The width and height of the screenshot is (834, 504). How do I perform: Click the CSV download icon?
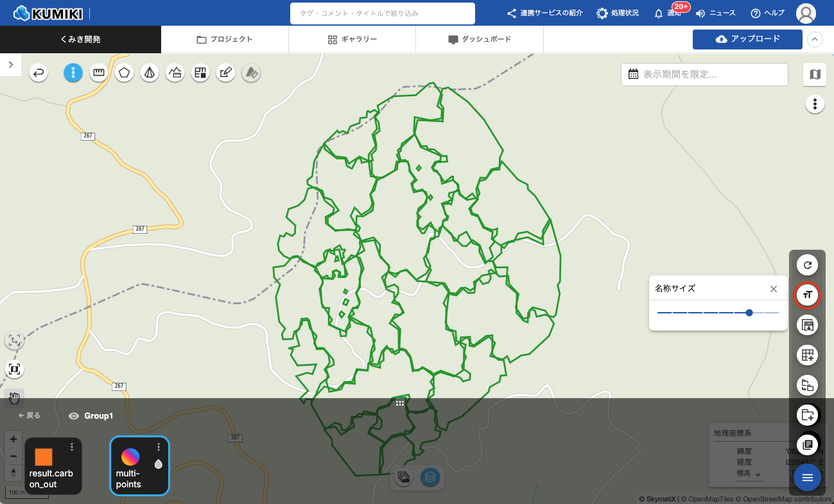(x=807, y=325)
